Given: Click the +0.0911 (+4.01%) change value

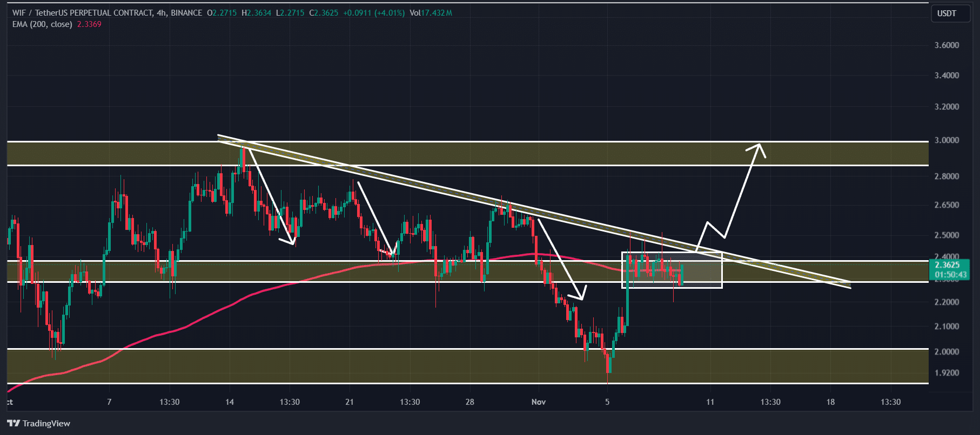Looking at the screenshot, I should [374, 12].
